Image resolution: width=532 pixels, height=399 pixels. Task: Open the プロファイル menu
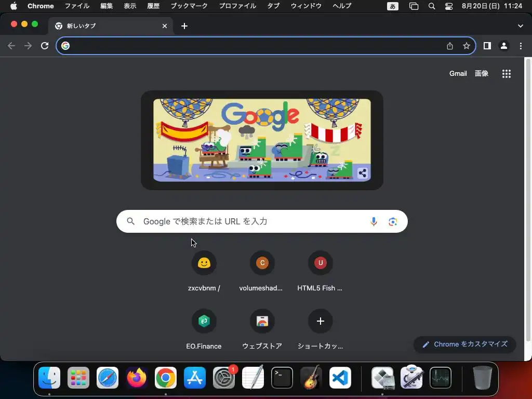237,6
